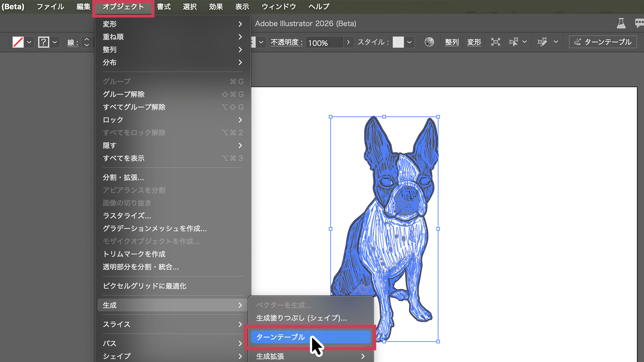Click the Turntable button in control bar

pyautogui.click(x=603, y=42)
